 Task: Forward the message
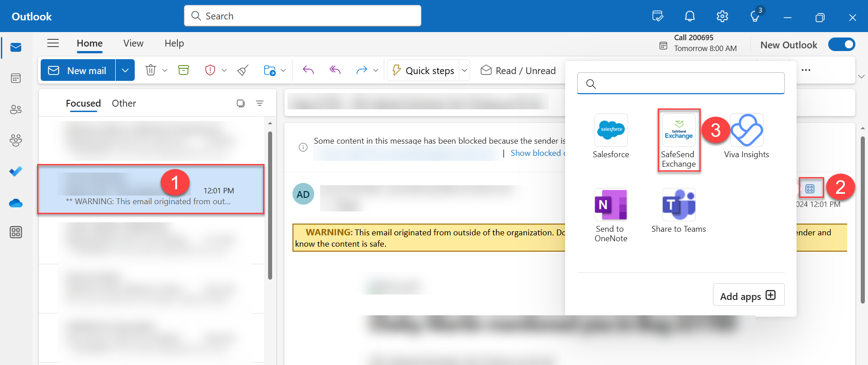click(x=362, y=70)
